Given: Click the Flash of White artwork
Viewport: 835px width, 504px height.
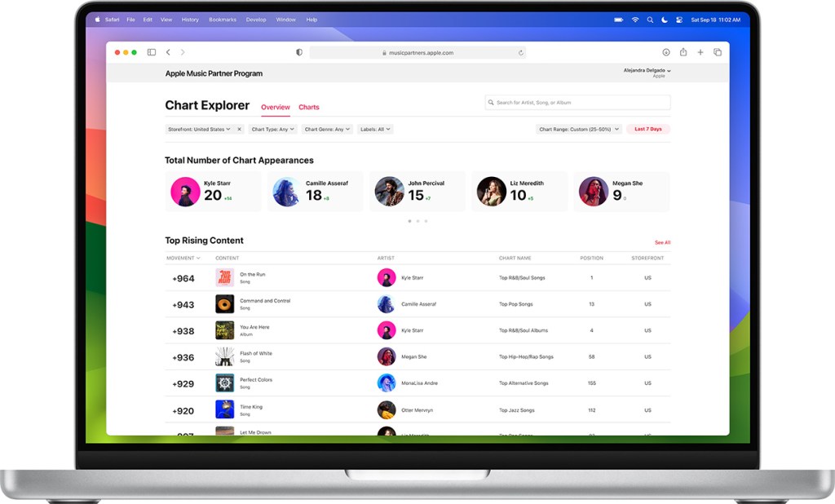Looking at the screenshot, I should (x=225, y=356).
